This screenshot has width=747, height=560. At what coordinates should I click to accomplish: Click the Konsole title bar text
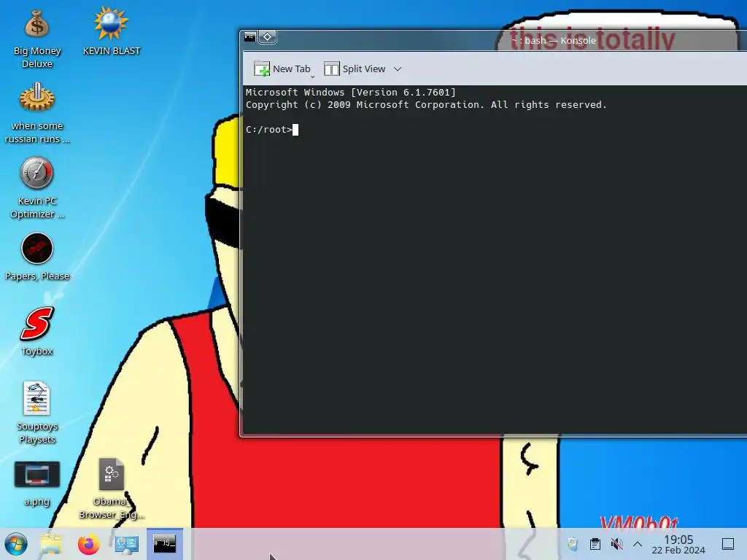tap(554, 41)
